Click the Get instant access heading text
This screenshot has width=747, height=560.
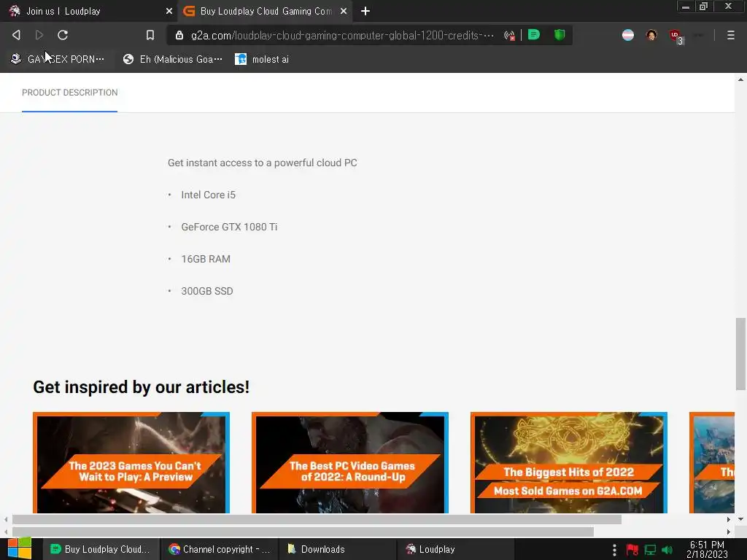(263, 163)
